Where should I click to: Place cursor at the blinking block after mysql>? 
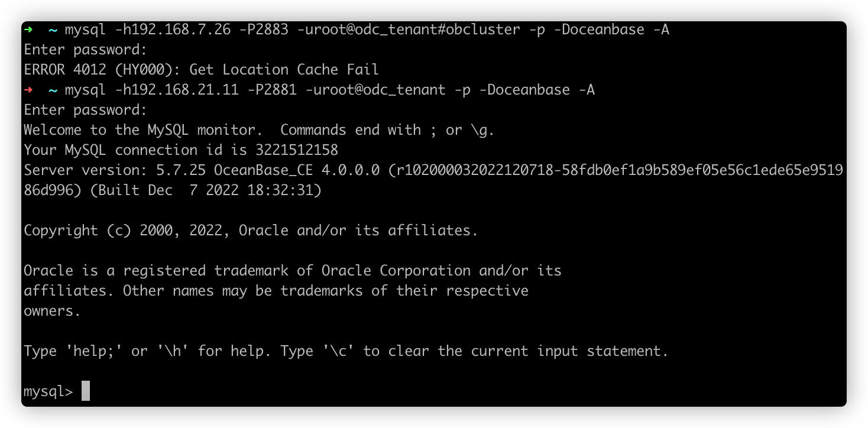point(86,391)
